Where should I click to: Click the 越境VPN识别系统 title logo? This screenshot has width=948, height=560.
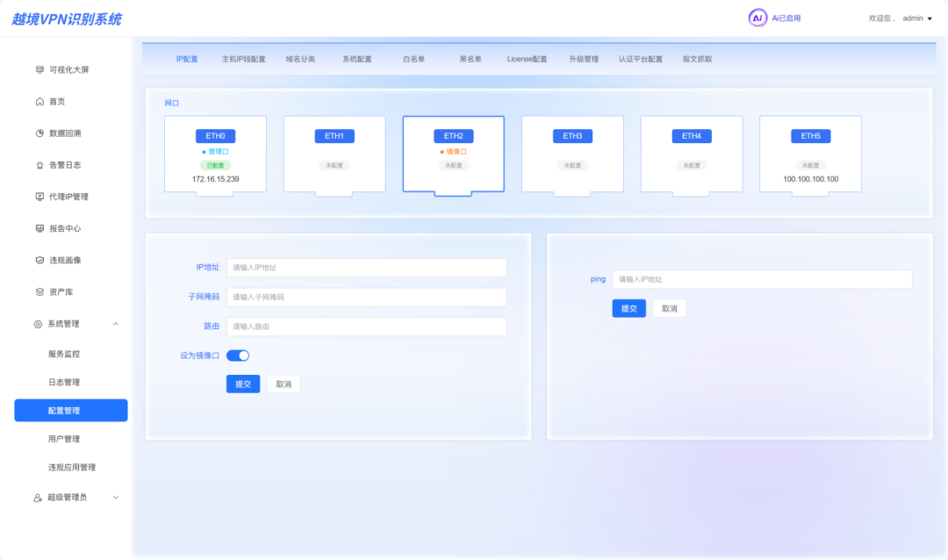pyautogui.click(x=67, y=19)
